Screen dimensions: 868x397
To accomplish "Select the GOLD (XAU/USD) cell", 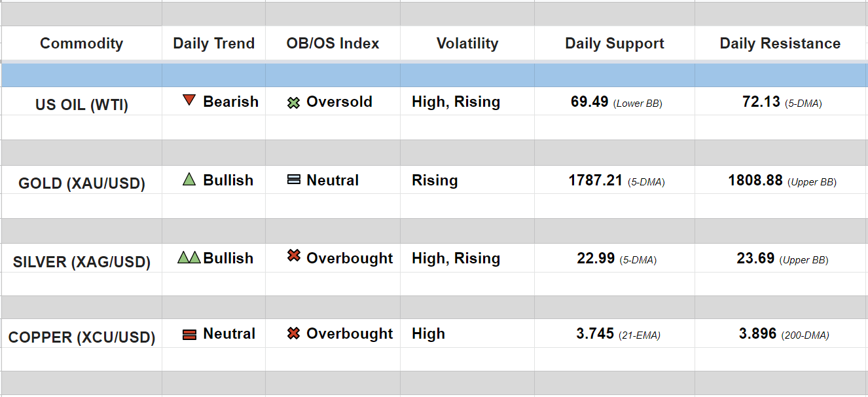I will pos(82,183).
